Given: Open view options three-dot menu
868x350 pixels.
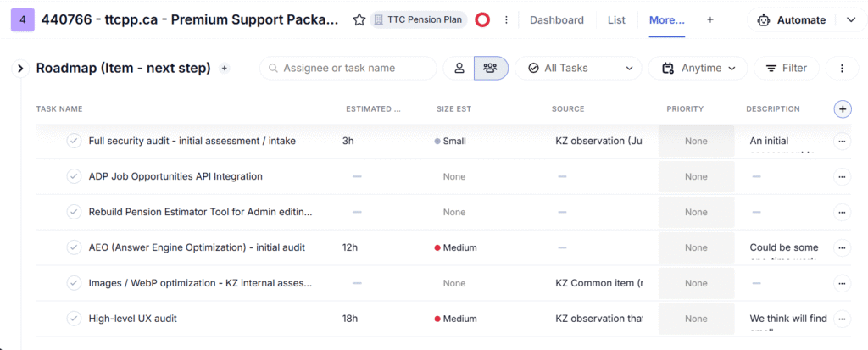Looking at the screenshot, I should point(842,68).
